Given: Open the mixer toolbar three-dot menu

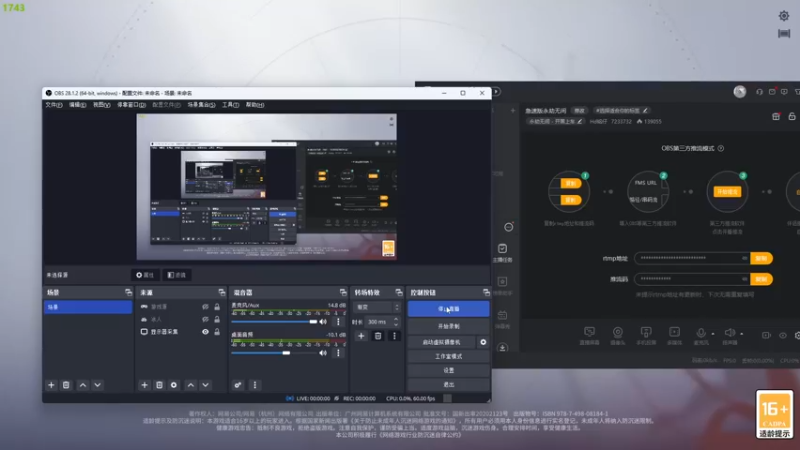Looking at the screenshot, I should [255, 385].
